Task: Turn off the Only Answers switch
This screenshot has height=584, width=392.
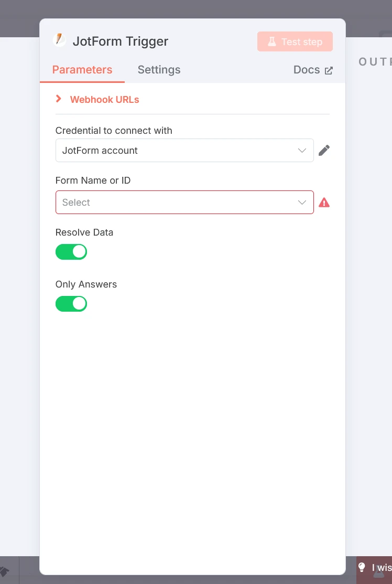Action: click(x=71, y=303)
